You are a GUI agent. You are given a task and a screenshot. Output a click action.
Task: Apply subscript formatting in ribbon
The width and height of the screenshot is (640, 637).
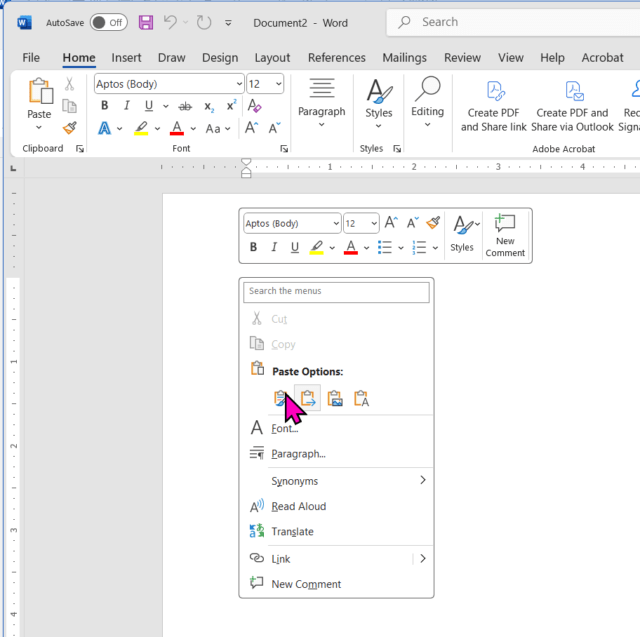coord(209,107)
